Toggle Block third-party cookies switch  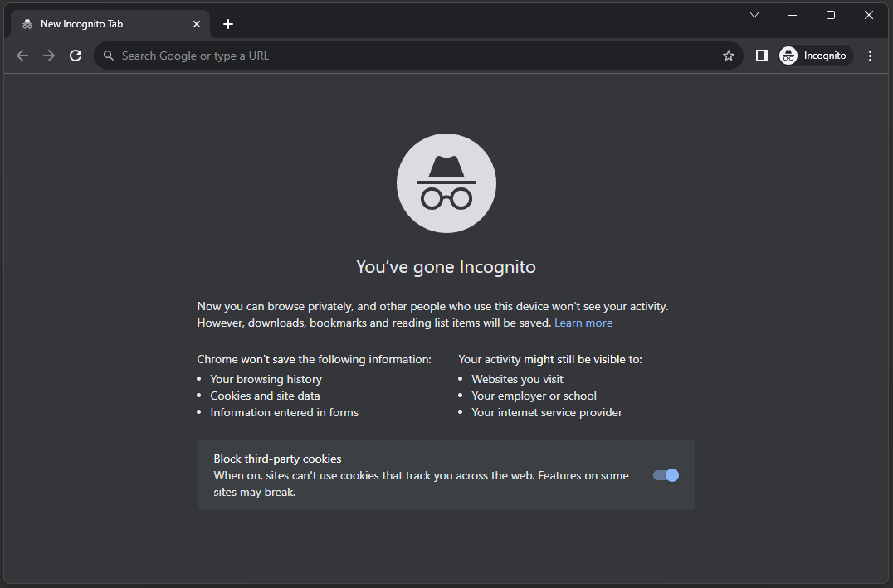point(666,475)
